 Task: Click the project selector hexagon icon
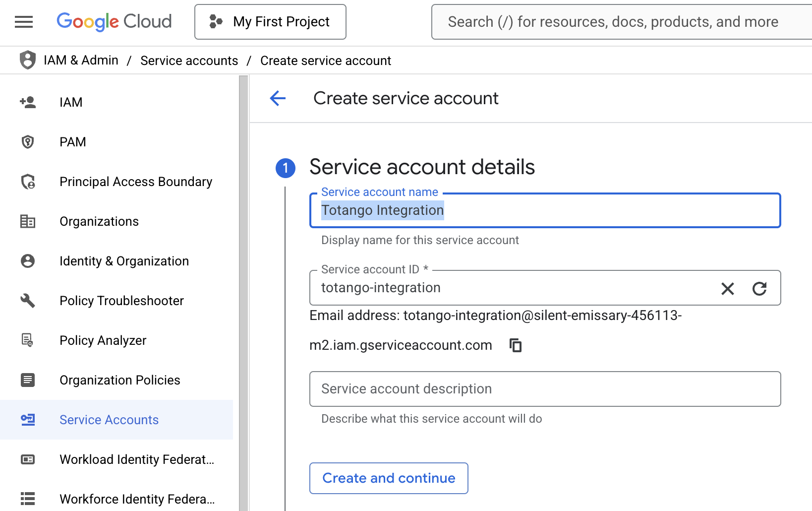tap(216, 22)
